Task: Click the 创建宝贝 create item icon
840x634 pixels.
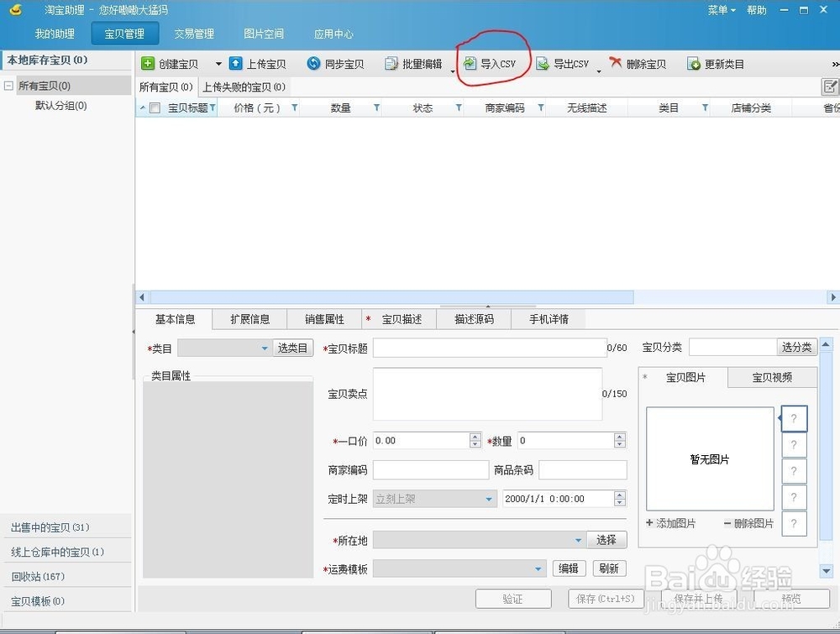Action: coord(147,64)
